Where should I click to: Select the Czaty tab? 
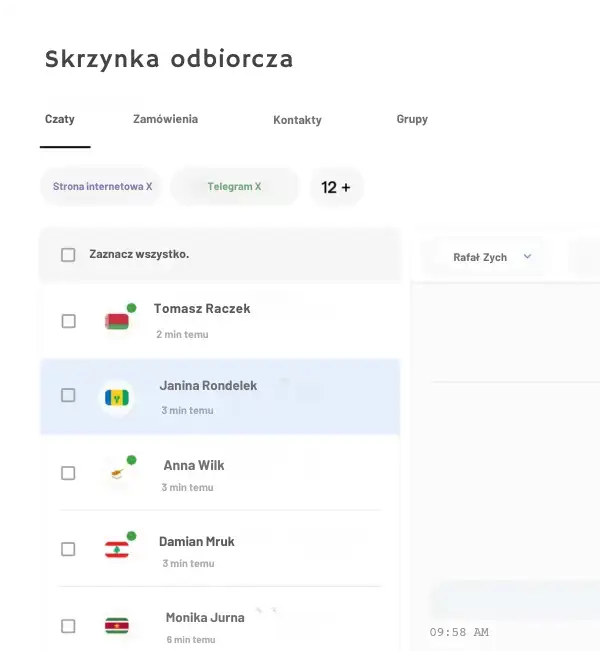[60, 119]
